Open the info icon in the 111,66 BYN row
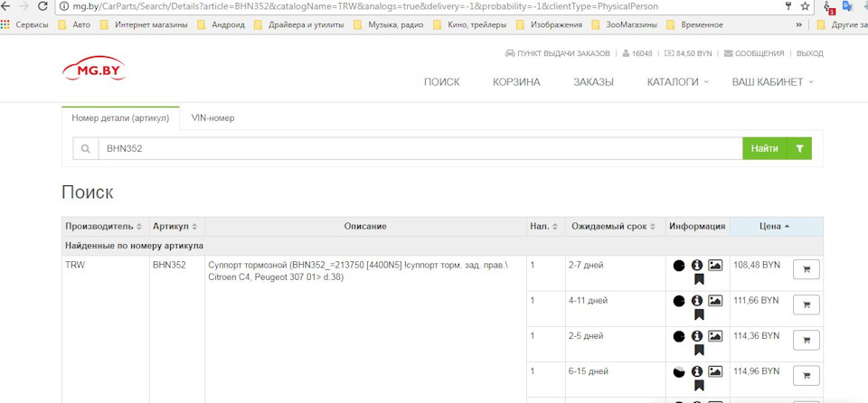 (697, 301)
